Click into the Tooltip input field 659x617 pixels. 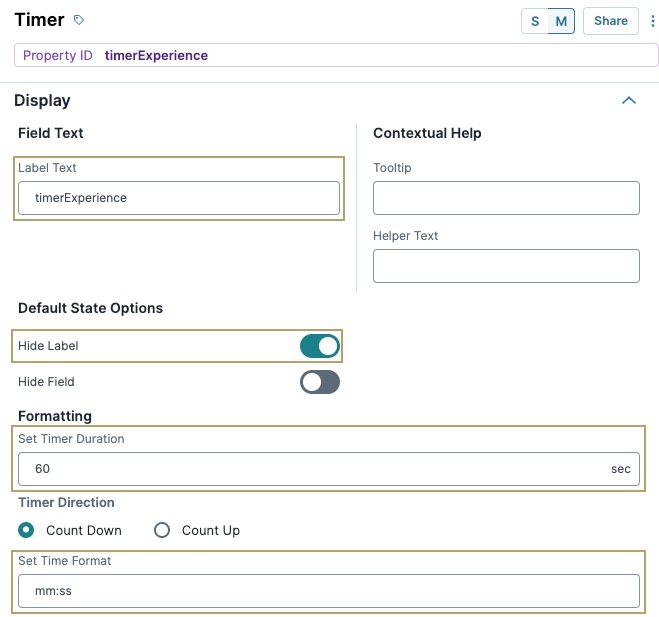click(x=506, y=198)
